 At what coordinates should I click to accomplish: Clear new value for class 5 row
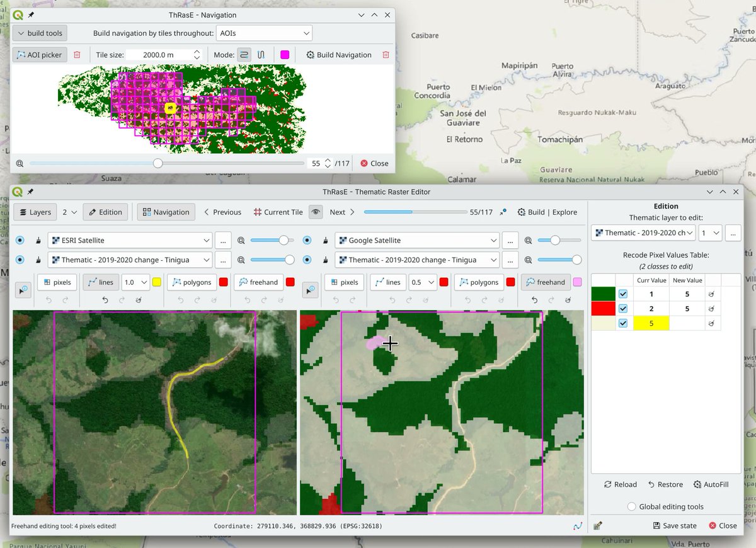coord(711,323)
